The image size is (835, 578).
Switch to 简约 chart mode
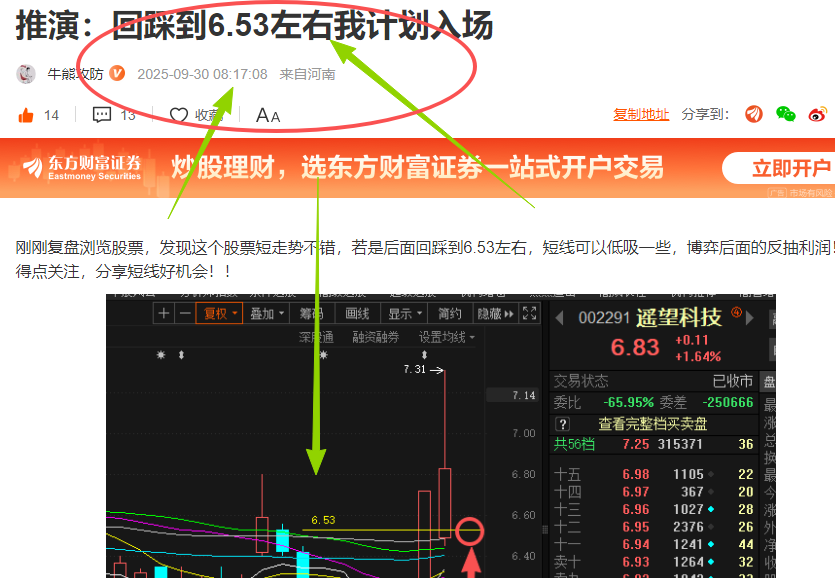pyautogui.click(x=450, y=313)
